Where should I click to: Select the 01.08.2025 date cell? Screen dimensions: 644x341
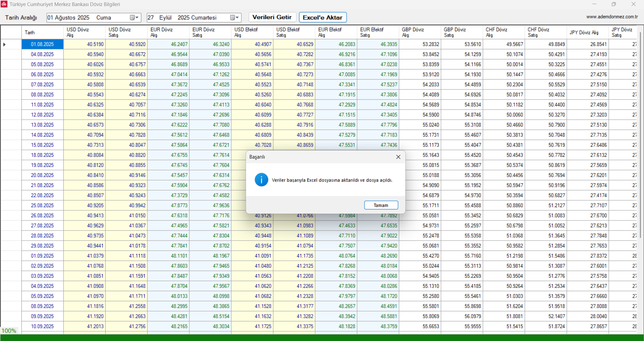click(x=43, y=44)
